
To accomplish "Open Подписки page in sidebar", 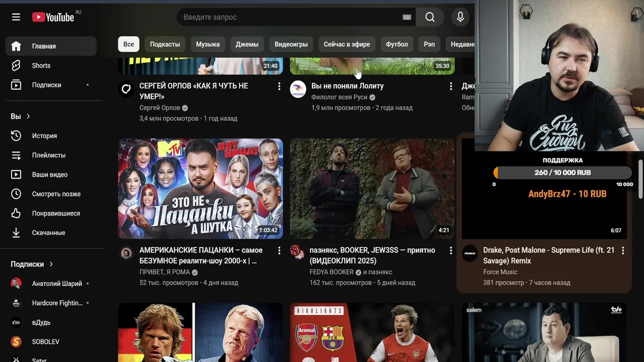I will coord(51,85).
